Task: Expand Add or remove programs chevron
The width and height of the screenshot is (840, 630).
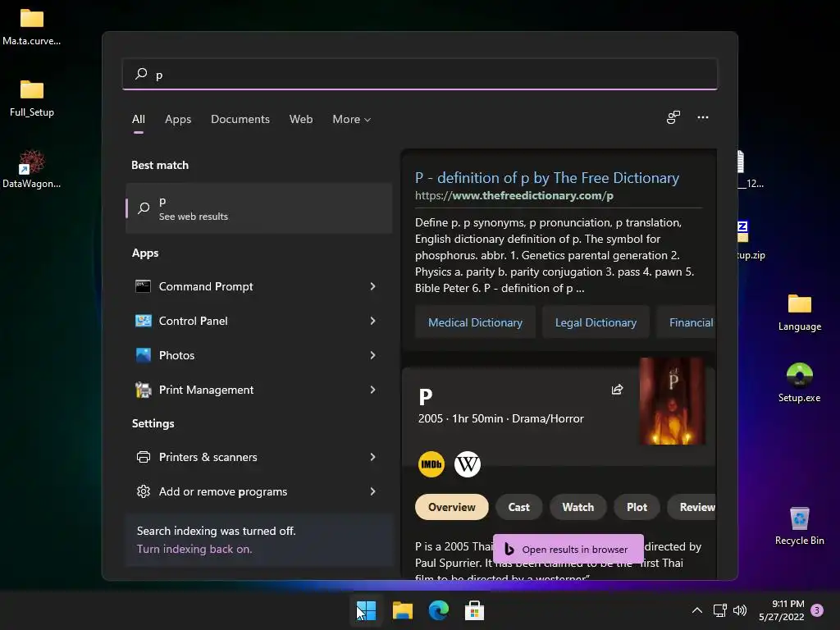Action: (x=373, y=491)
